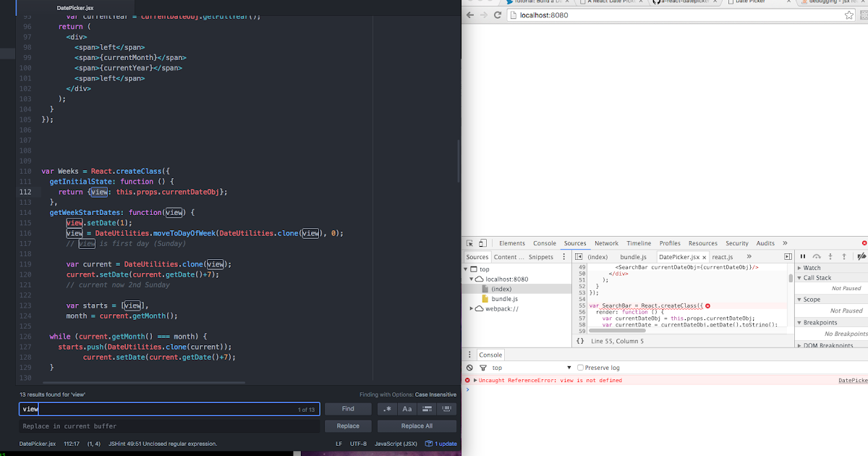
Task: Open the console filter funnel icon
Action: coord(483,368)
